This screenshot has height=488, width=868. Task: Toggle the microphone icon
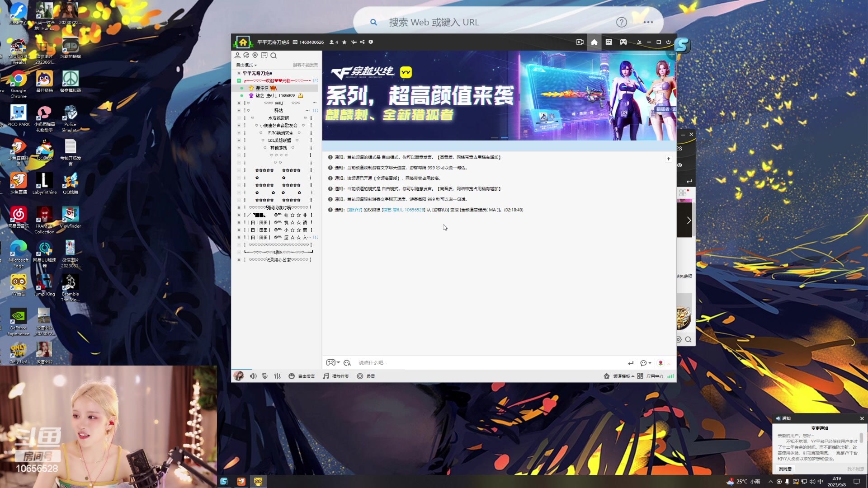tap(265, 376)
